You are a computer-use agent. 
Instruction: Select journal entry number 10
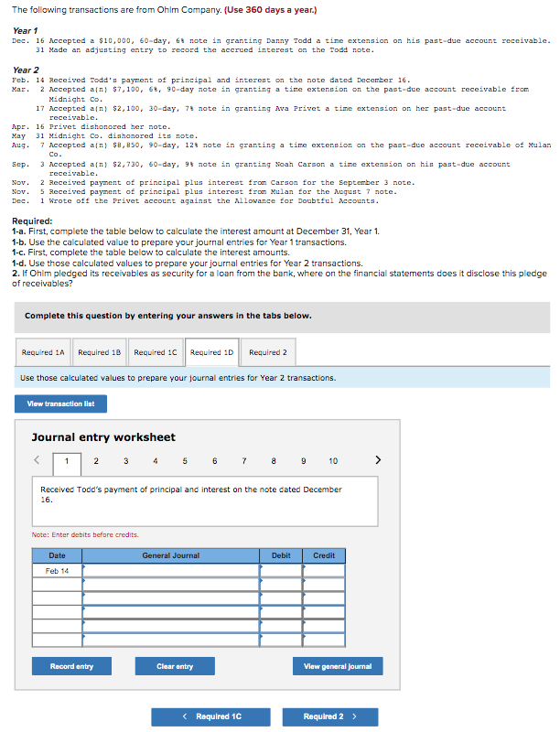[333, 461]
